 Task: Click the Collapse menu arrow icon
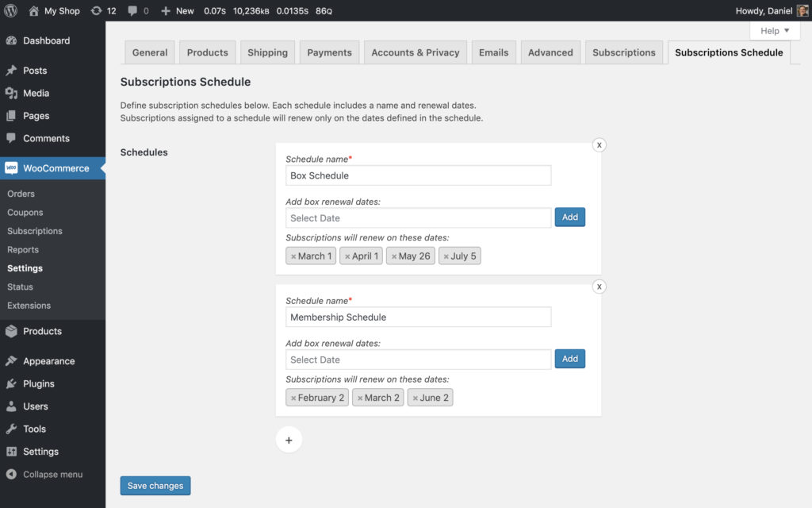coord(11,475)
